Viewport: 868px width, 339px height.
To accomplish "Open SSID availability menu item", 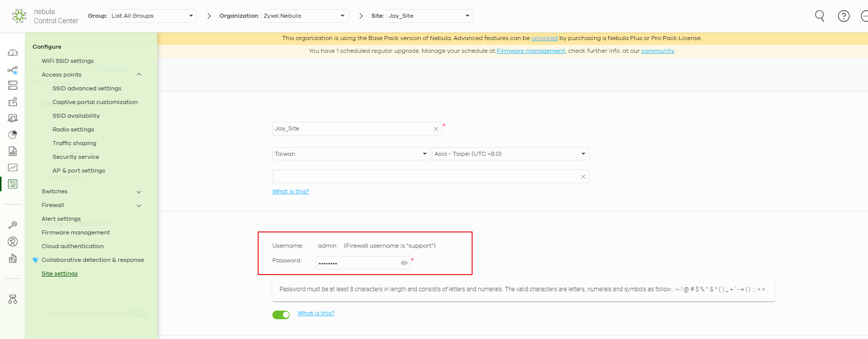I will [x=76, y=116].
